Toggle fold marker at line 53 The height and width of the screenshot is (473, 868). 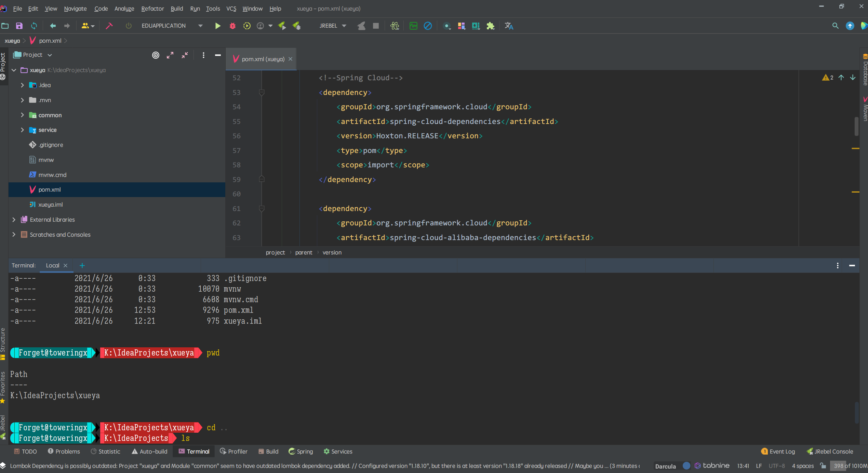[262, 92]
